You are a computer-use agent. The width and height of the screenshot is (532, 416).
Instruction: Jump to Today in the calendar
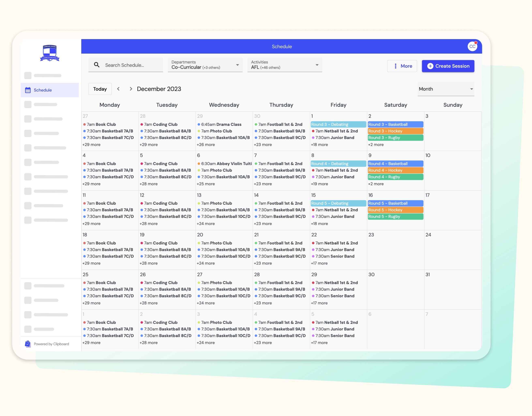(100, 89)
